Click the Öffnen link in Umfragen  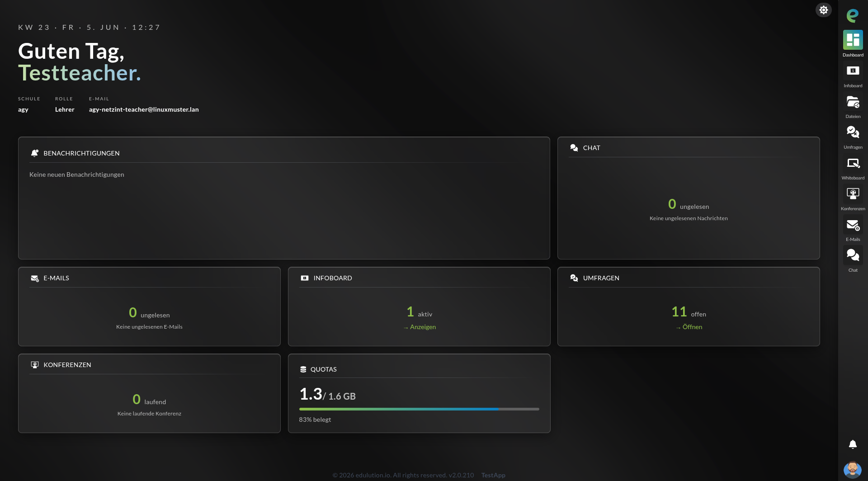689,327
